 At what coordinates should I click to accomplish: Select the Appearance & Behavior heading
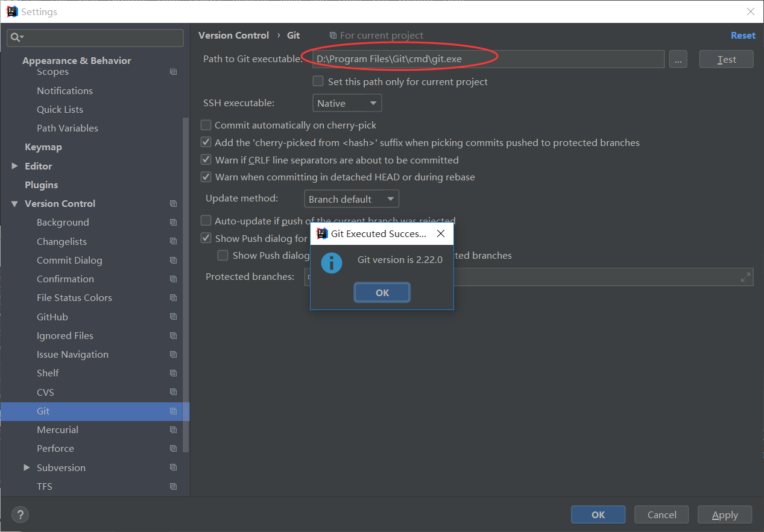77,60
